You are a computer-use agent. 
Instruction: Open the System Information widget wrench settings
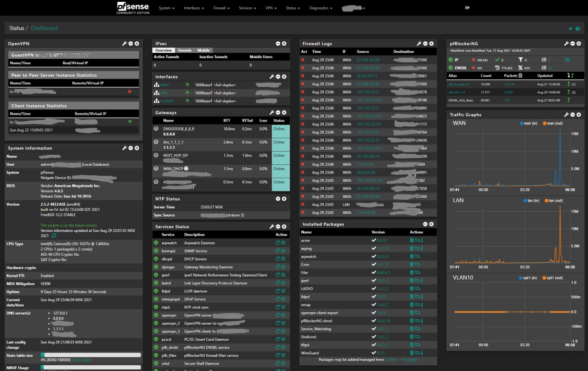click(124, 148)
